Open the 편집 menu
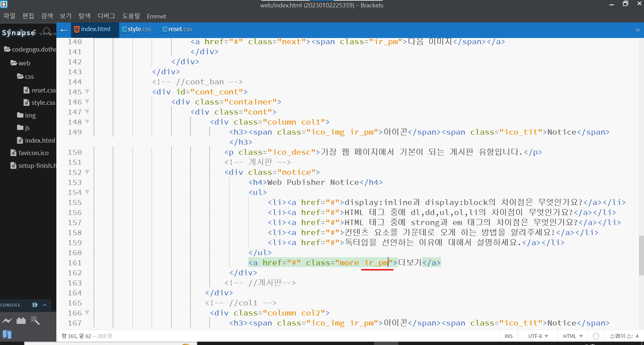 [x=28, y=16]
